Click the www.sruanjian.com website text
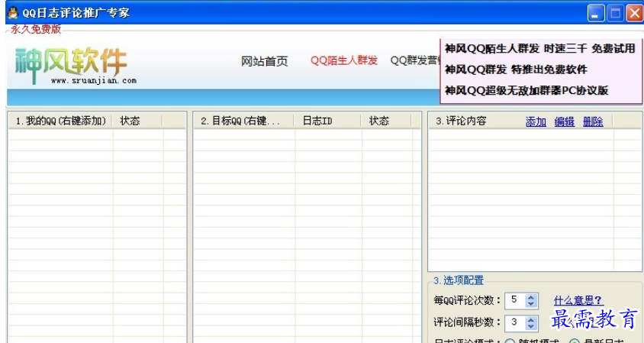This screenshot has width=644, height=343. pos(94,81)
